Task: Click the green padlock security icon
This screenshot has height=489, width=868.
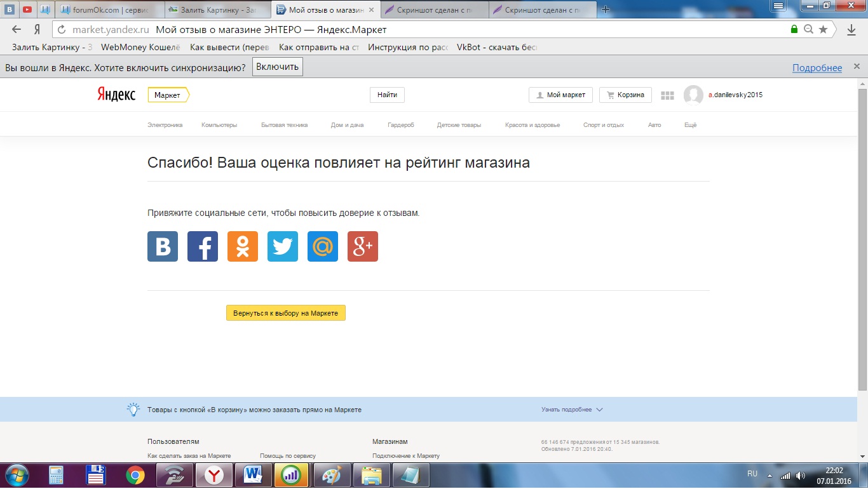Action: pos(794,29)
